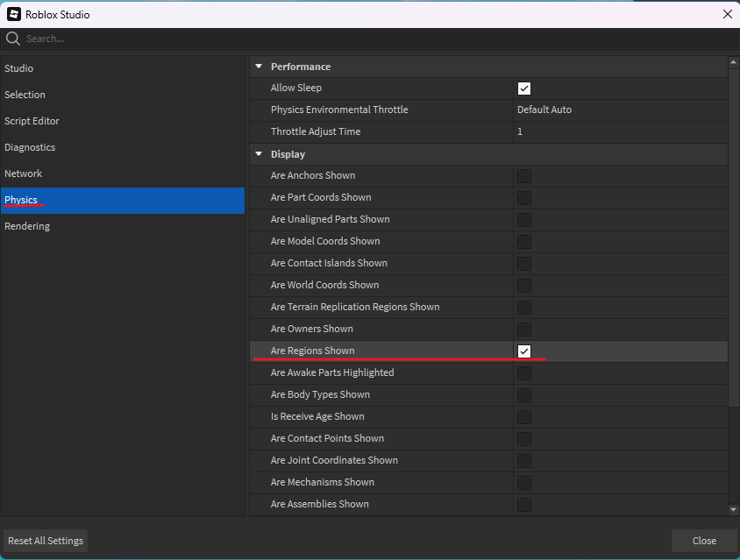Open the Rendering settings category
This screenshot has width=740, height=560.
coord(122,226)
